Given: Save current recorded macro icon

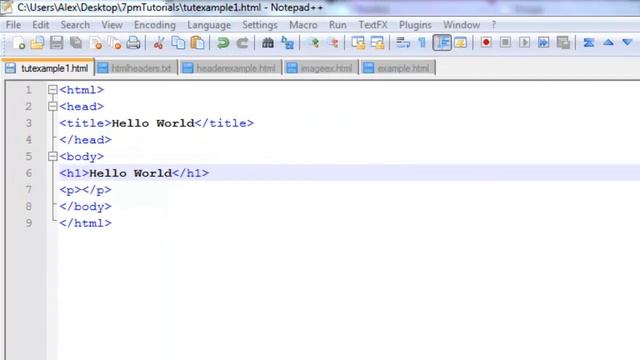Looking at the screenshot, I should tap(563, 42).
